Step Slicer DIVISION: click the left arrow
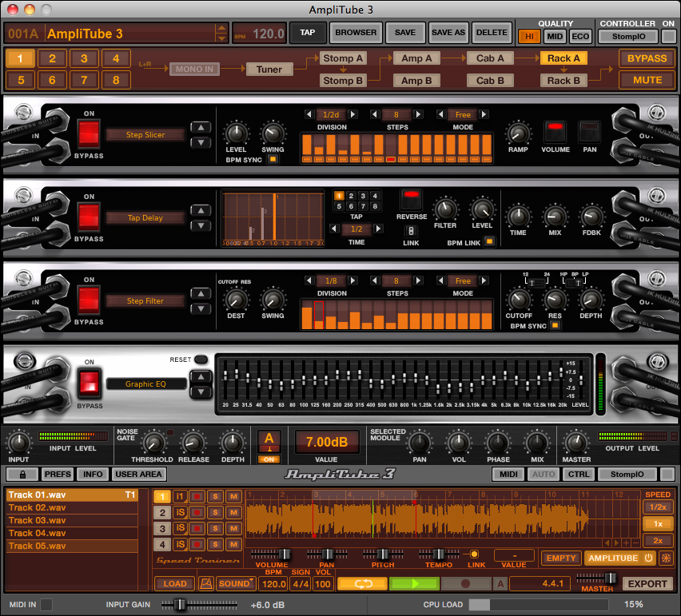 pyautogui.click(x=309, y=114)
